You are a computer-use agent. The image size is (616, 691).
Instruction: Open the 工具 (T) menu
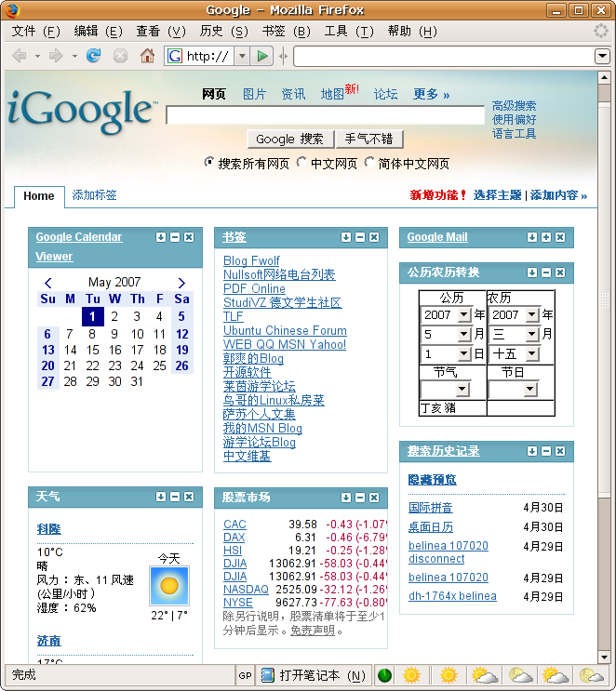[x=349, y=32]
